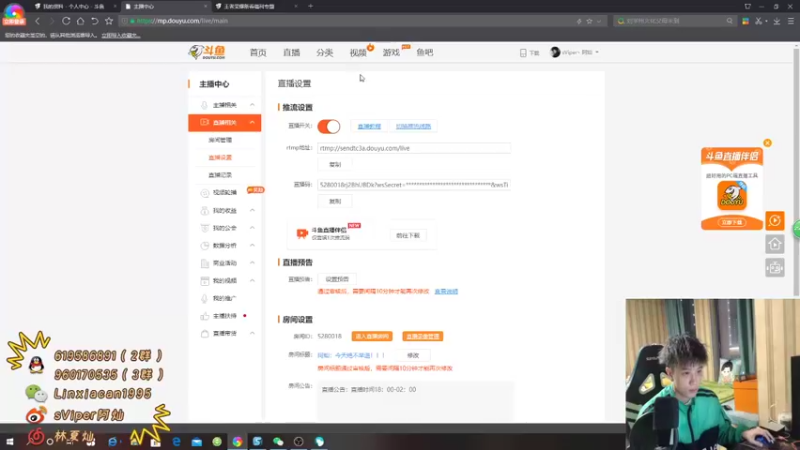800x450 pixels.
Task: Click the restore closed page arrow icon
Action: click(x=94, y=21)
